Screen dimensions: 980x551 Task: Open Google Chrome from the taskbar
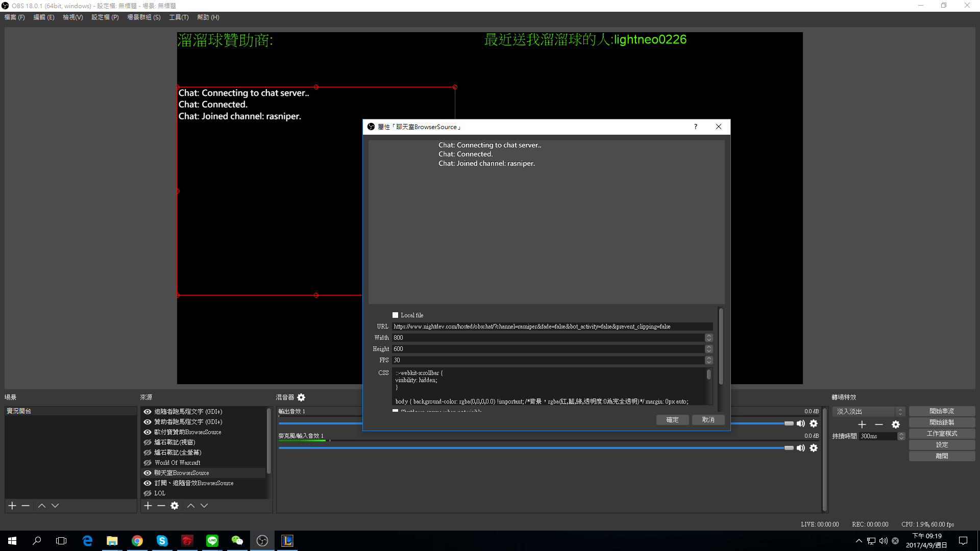pos(137,541)
